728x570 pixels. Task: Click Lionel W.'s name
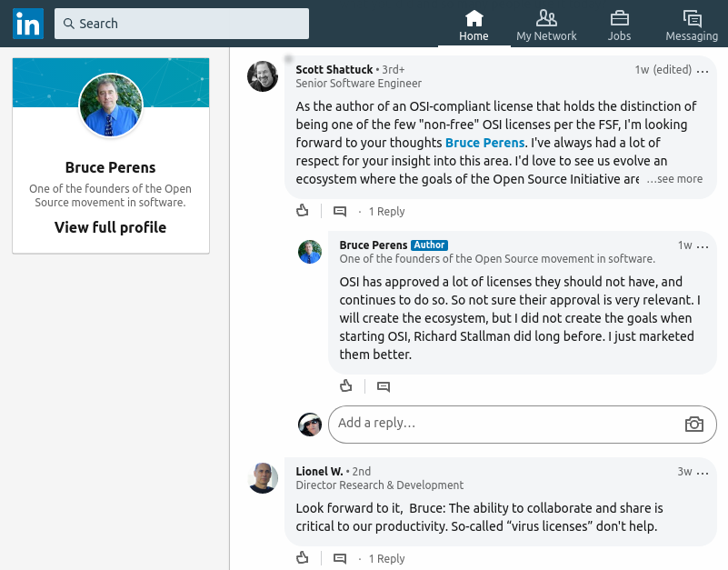point(319,472)
